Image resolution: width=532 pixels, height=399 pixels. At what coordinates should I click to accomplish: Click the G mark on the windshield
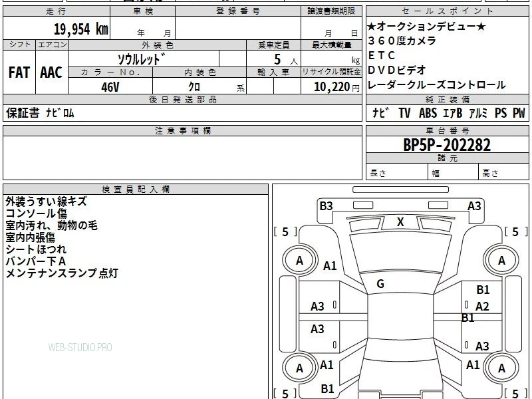380,284
